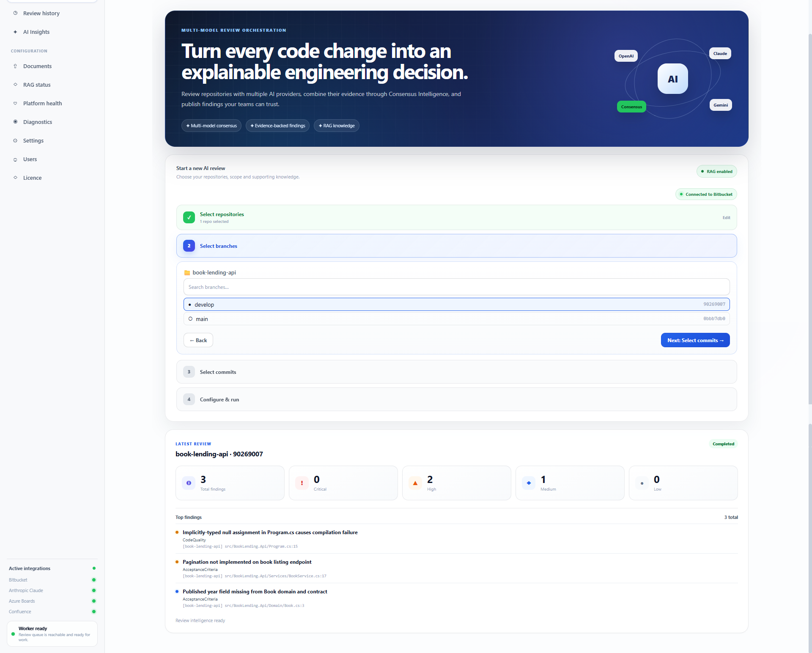Click the Claude provider chip
This screenshot has height=653, width=812.
point(720,53)
